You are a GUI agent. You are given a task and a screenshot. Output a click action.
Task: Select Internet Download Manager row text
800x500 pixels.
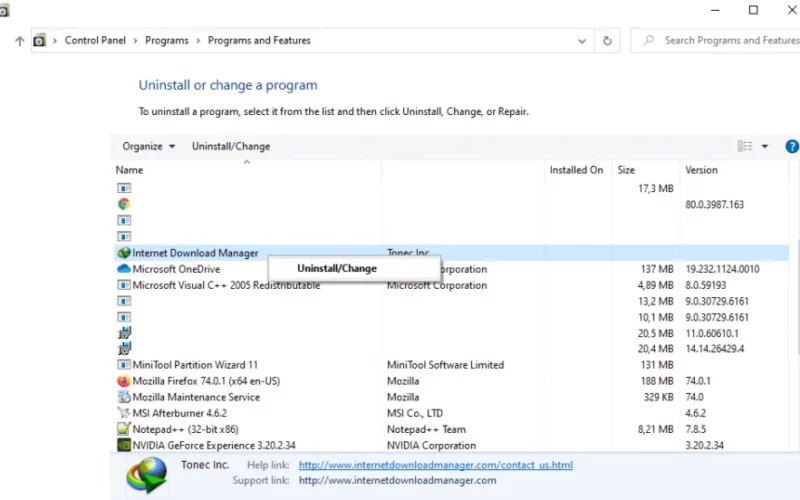195,253
